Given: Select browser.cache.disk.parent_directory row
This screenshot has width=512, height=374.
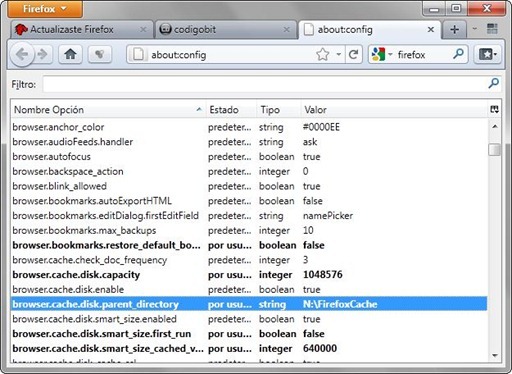Looking at the screenshot, I should [x=249, y=304].
